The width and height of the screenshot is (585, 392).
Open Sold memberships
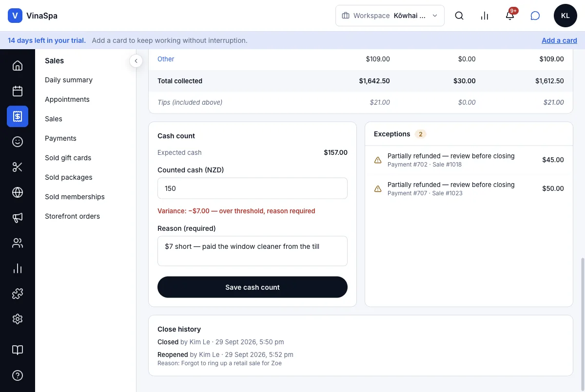tap(75, 197)
